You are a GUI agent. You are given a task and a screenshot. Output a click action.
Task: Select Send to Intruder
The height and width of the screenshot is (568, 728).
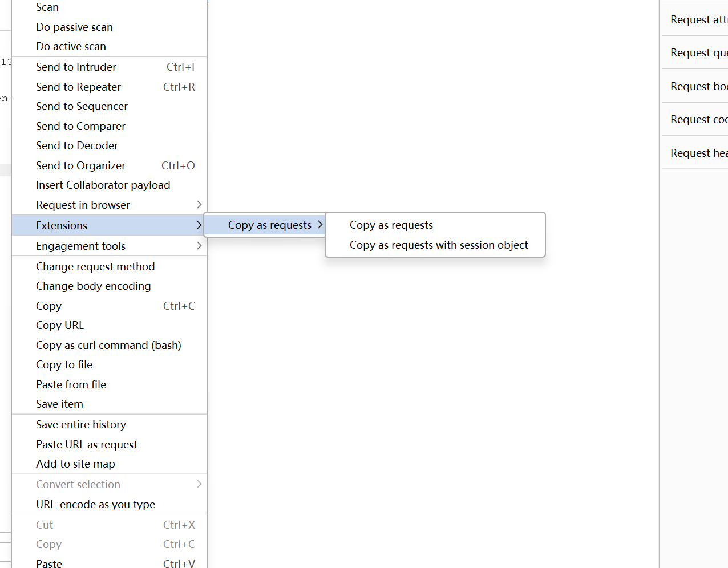pyautogui.click(x=76, y=67)
